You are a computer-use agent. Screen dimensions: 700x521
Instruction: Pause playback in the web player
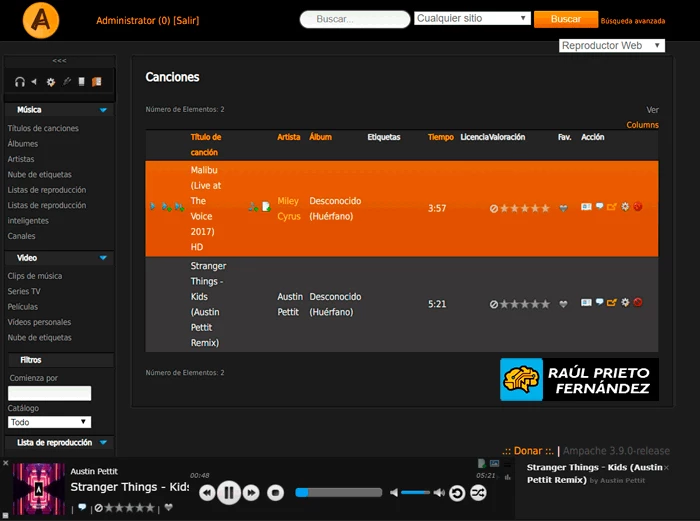(229, 492)
